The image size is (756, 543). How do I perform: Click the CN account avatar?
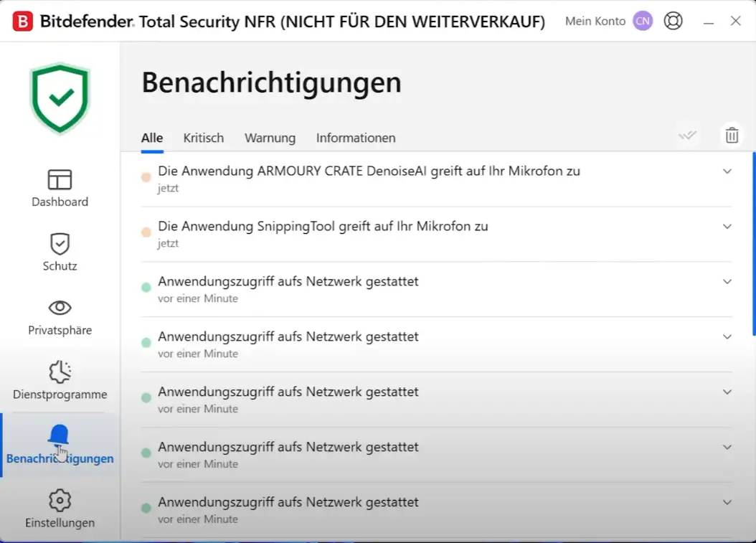point(643,21)
